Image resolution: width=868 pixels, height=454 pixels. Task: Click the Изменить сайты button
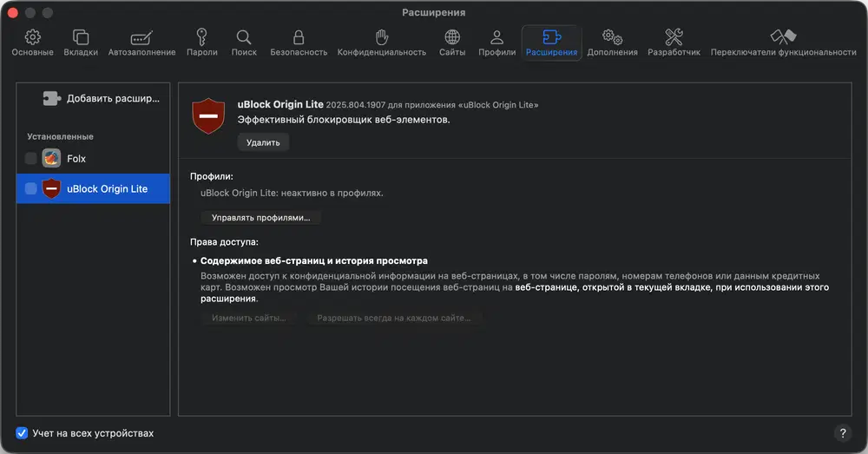pos(248,318)
